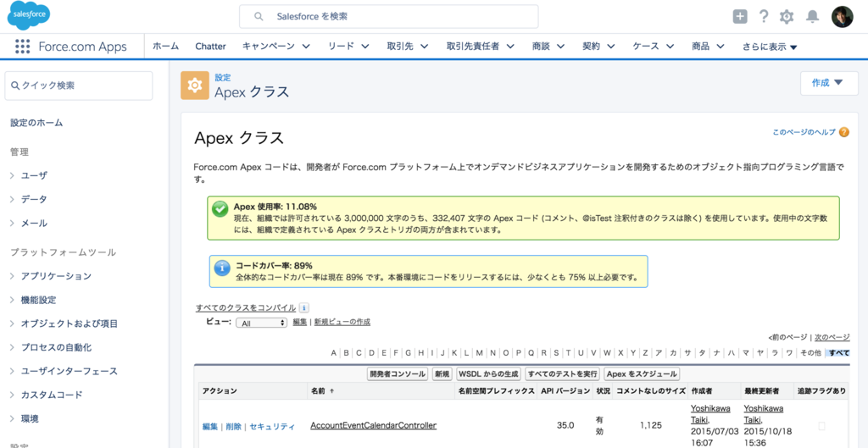Click the Apex をスケジュール button

click(x=643, y=374)
